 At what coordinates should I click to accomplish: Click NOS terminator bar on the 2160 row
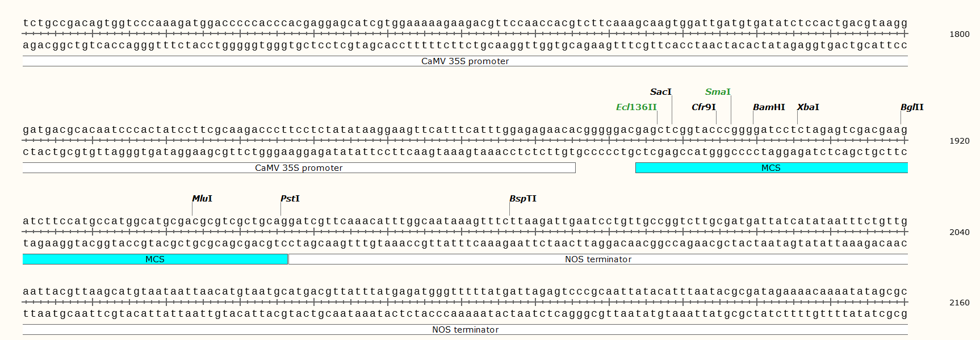(465, 330)
